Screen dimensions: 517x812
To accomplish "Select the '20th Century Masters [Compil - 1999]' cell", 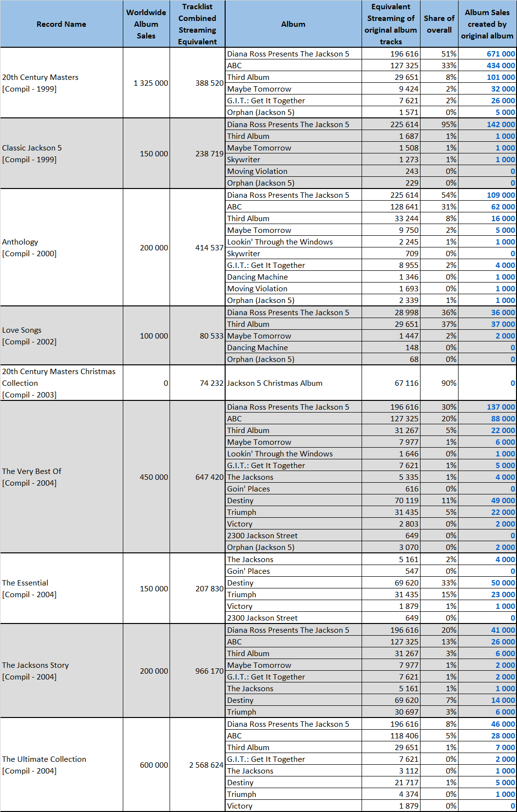I will click(x=61, y=83).
